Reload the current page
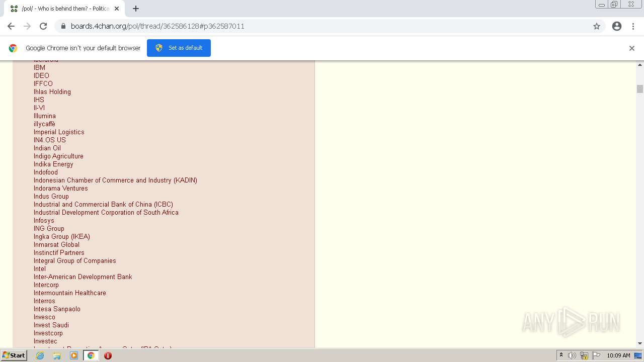 click(x=43, y=26)
